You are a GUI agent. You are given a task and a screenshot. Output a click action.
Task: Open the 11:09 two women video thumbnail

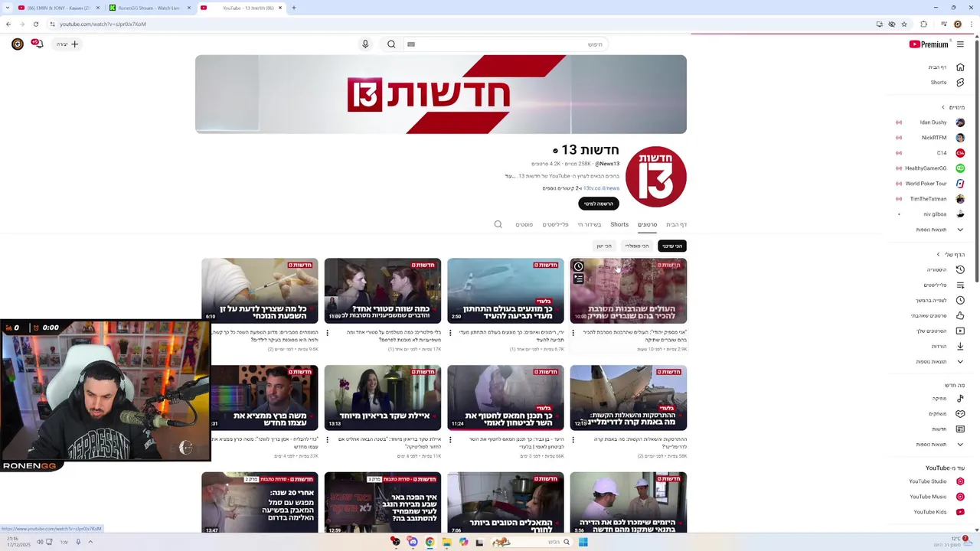tap(383, 289)
